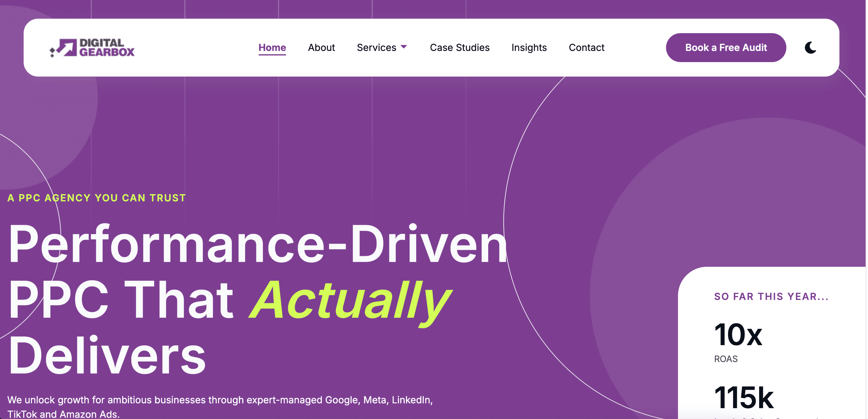Open the Home menu item
868x419 pixels.
[272, 48]
